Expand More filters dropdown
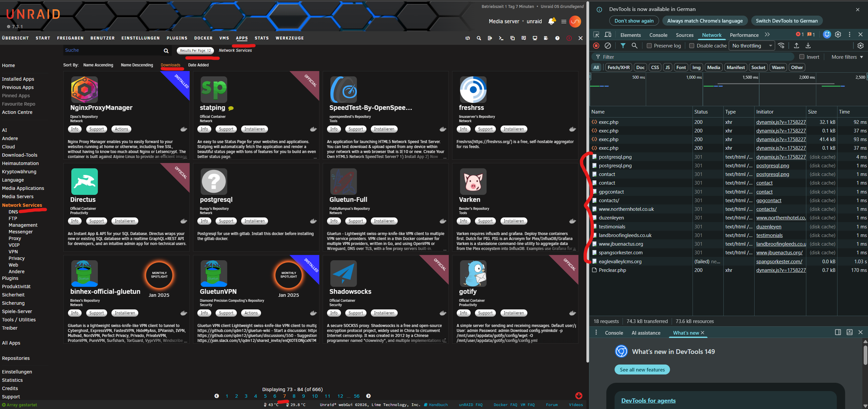 (x=847, y=57)
